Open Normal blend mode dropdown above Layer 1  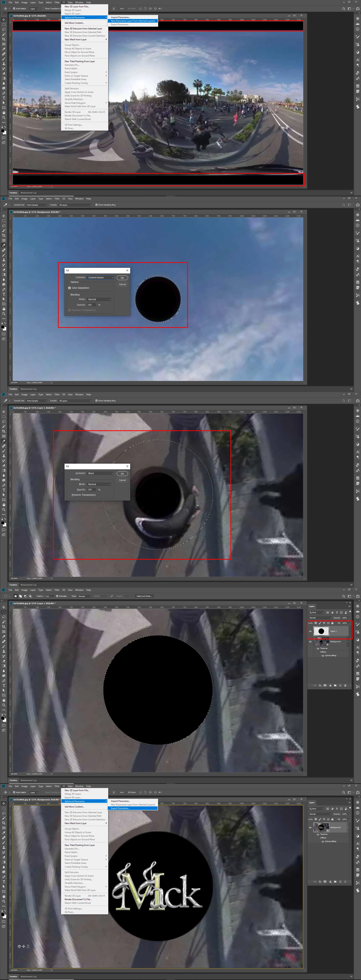(x=320, y=618)
